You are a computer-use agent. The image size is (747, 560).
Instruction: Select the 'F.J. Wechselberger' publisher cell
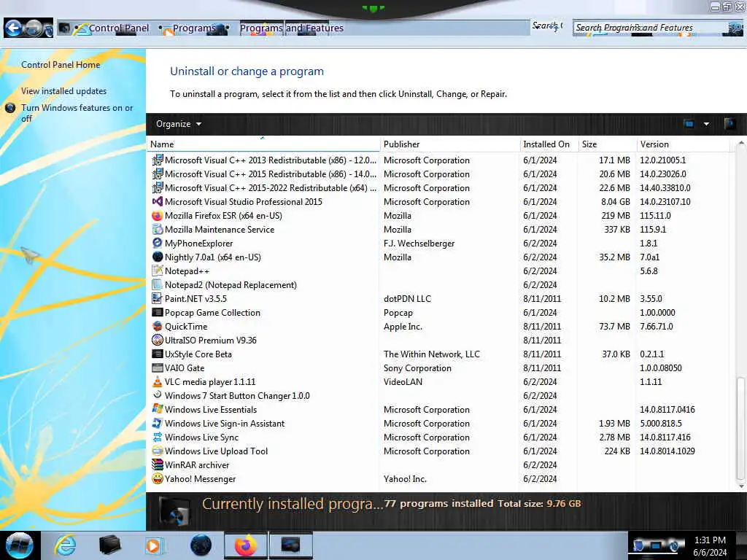(x=419, y=244)
